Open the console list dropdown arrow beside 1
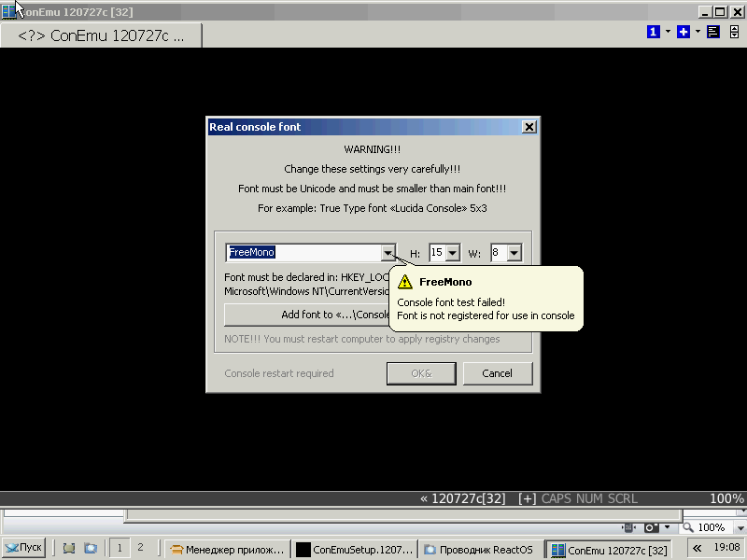 (668, 32)
